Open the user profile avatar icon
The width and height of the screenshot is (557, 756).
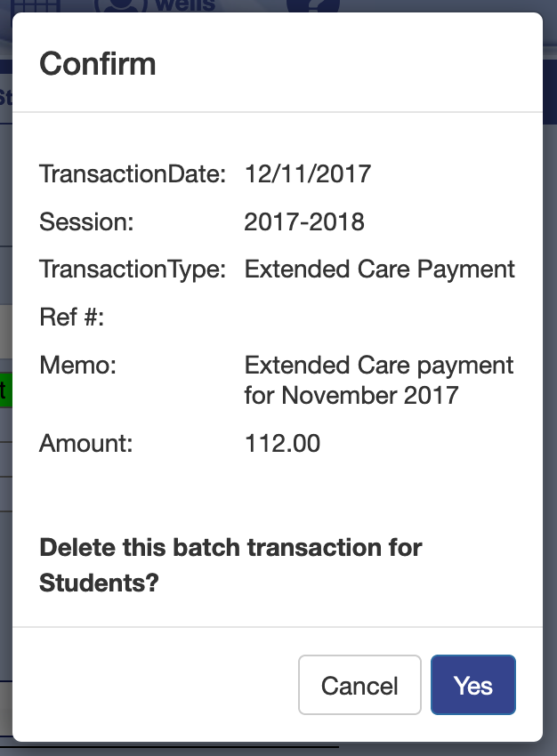119,6
